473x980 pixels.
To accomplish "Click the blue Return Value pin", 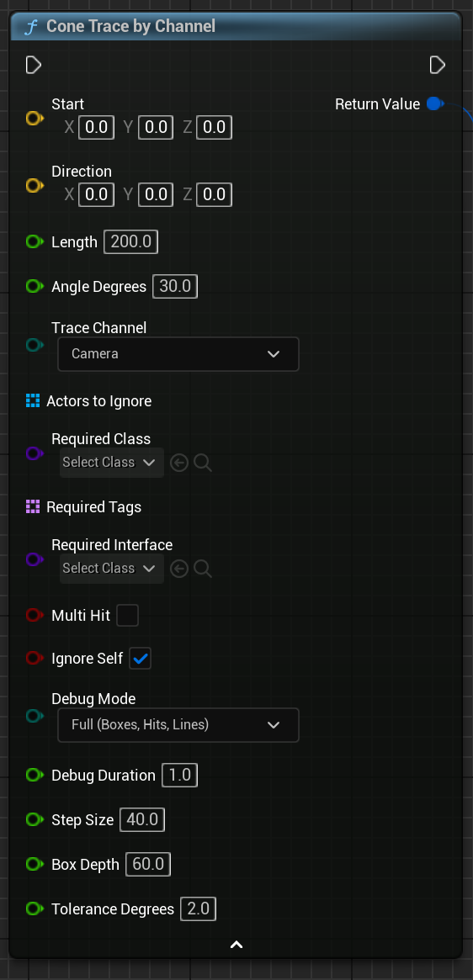I will [x=435, y=103].
